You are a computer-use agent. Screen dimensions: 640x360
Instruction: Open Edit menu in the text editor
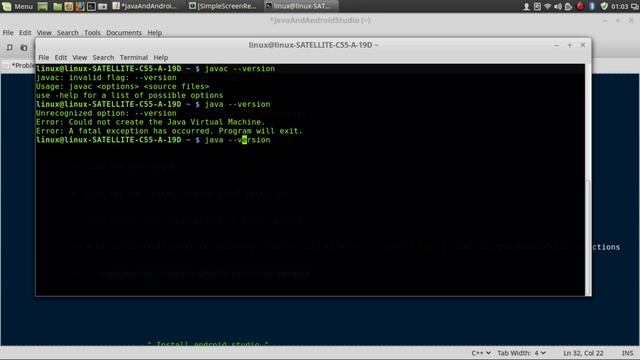25,33
